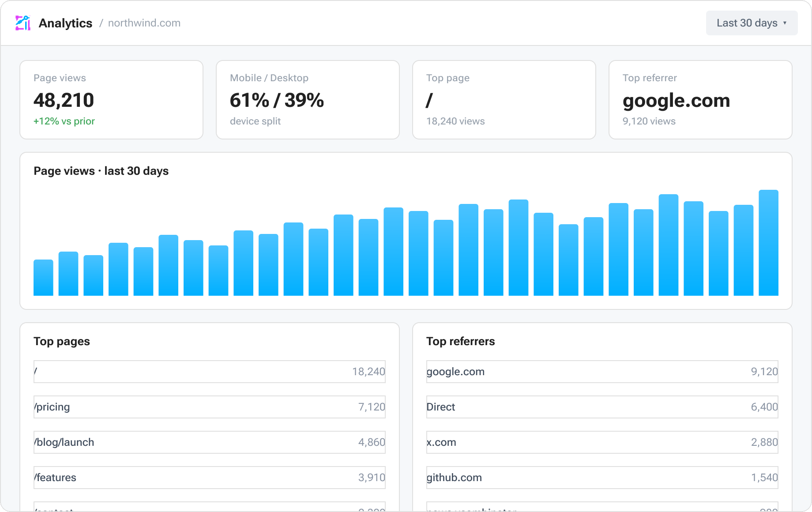The width and height of the screenshot is (812, 512).
Task: Click the 3,910 value for /features
Action: 372,478
